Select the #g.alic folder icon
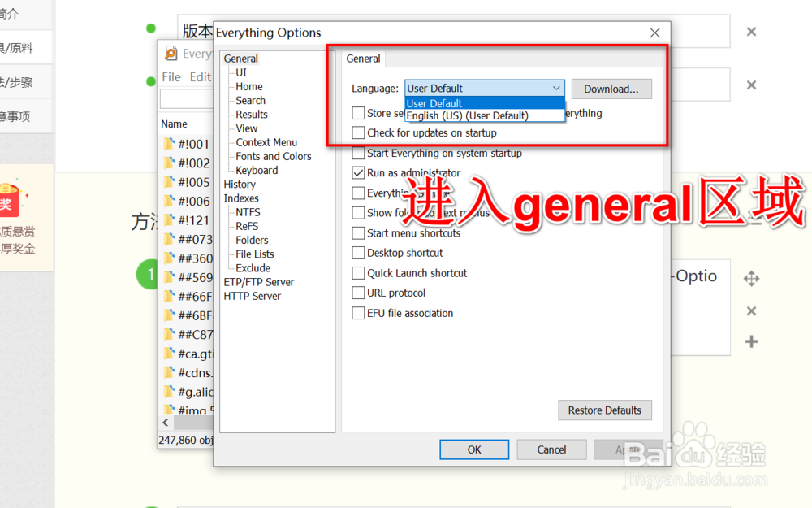 pos(169,392)
